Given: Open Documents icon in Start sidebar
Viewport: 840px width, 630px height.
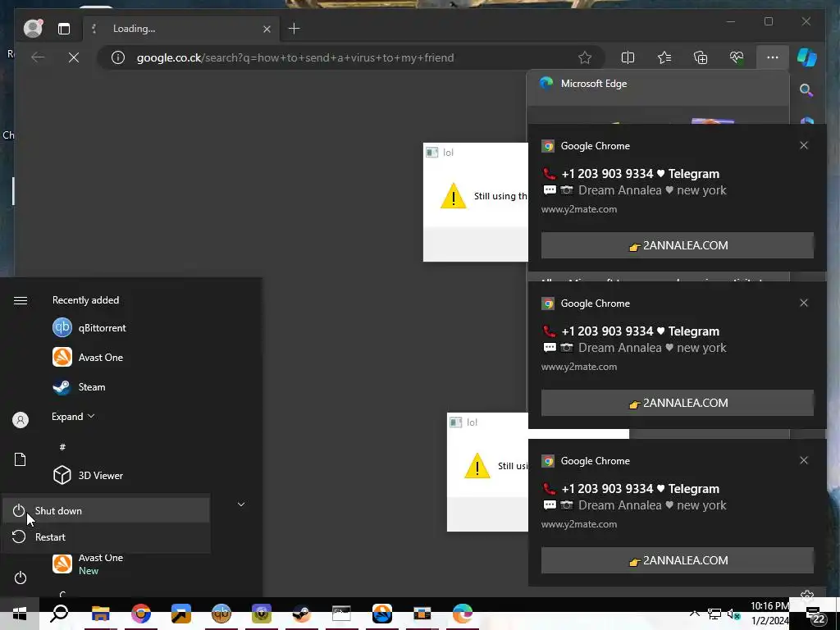Looking at the screenshot, I should (21, 459).
